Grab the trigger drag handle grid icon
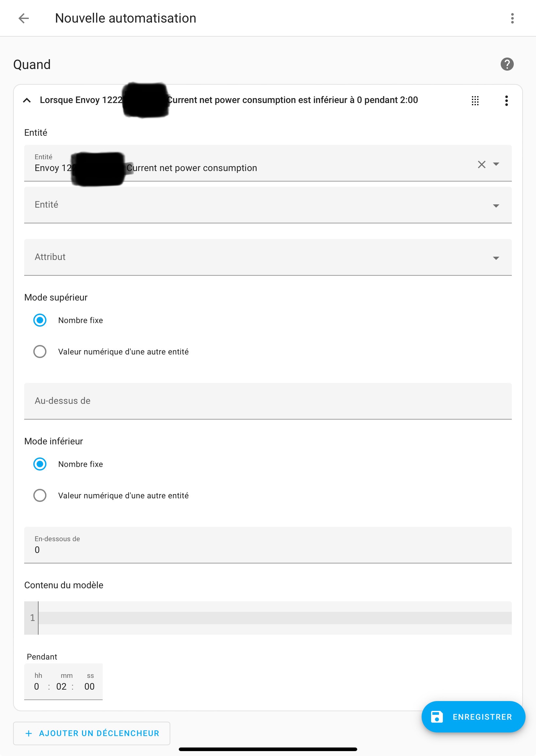Screen dimensions: 536x756 475,101
